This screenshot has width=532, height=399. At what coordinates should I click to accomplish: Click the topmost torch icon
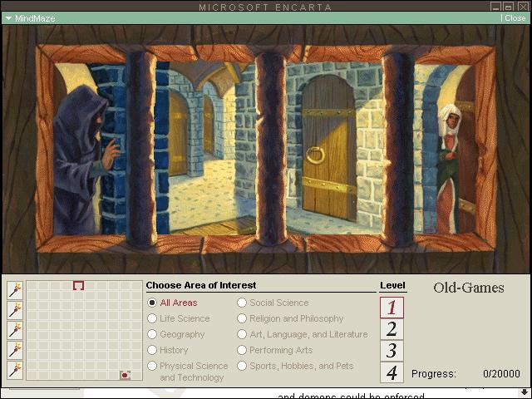pyautogui.click(x=15, y=290)
